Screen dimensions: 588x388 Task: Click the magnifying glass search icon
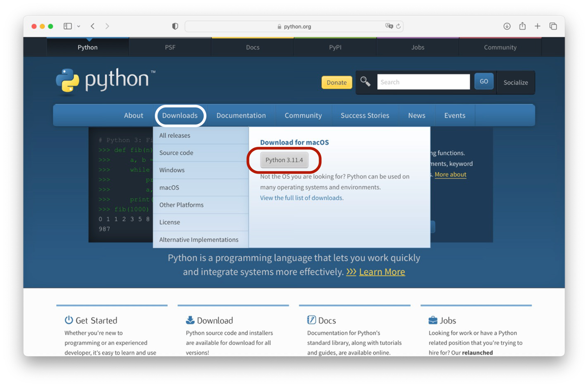point(365,82)
